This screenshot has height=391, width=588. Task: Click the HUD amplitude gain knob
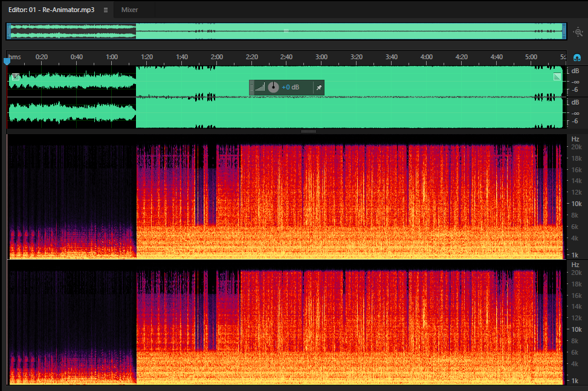273,87
